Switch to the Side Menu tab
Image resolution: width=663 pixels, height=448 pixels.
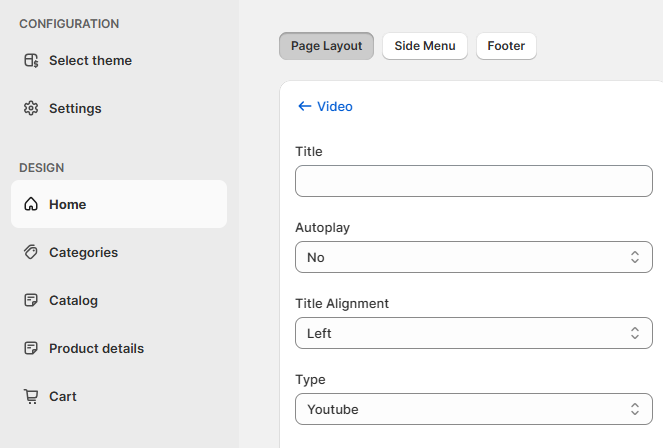click(425, 46)
